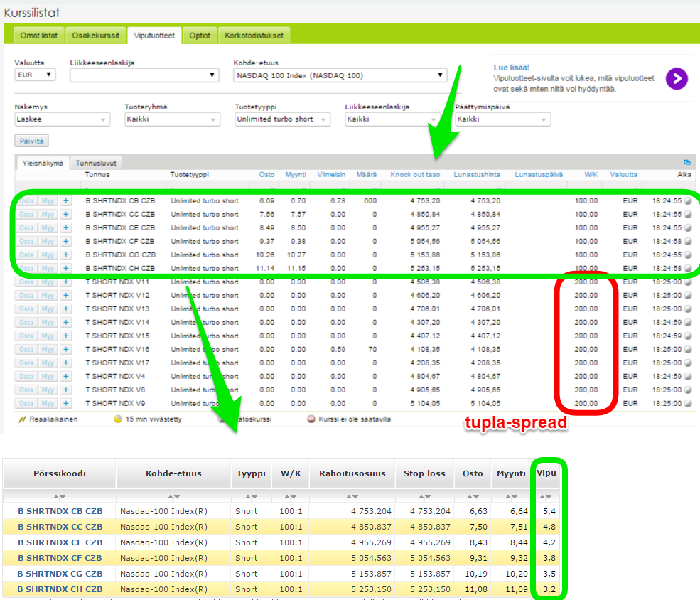The height and width of the screenshot is (600, 700).
Task: Go to the Optiot tab
Action: tap(200, 36)
